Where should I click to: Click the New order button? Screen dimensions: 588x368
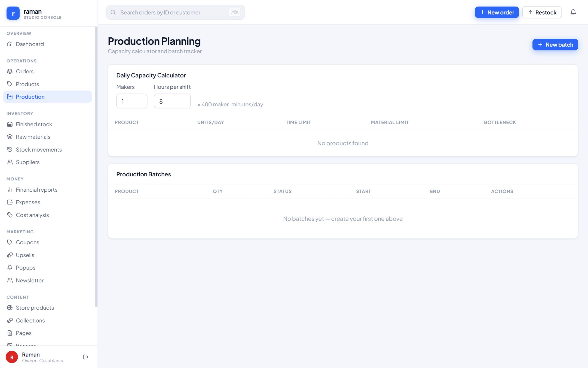click(x=497, y=12)
